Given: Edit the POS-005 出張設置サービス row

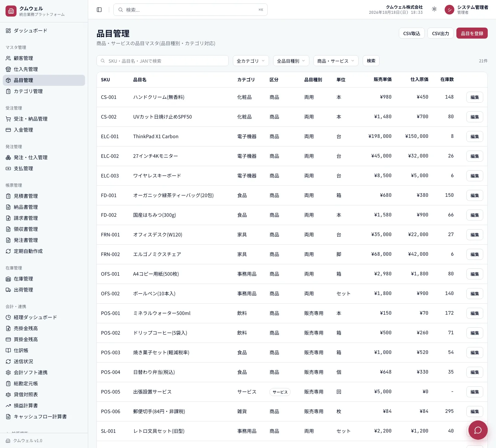Looking at the screenshot, I should [475, 392].
